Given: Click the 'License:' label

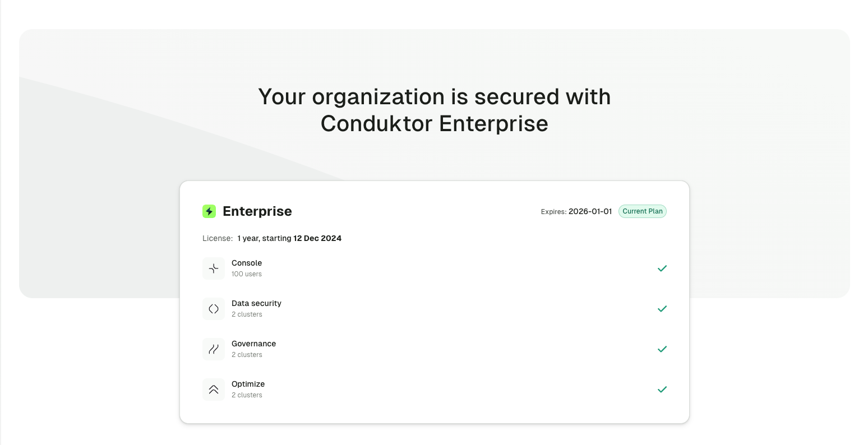Looking at the screenshot, I should tap(218, 238).
